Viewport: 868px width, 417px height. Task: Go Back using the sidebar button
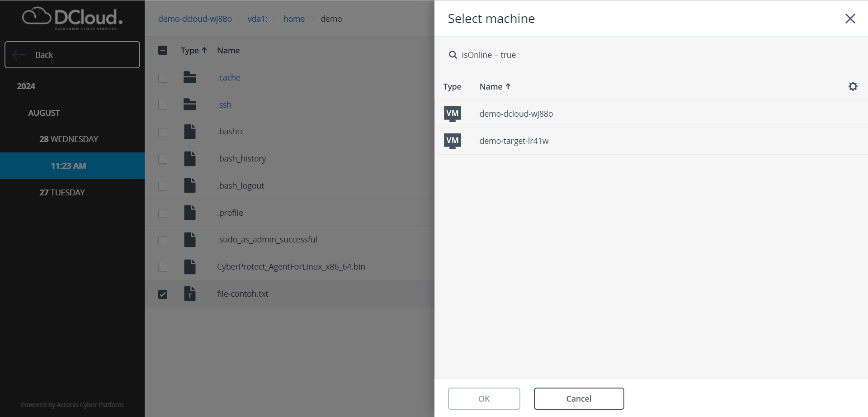pyautogui.click(x=72, y=55)
